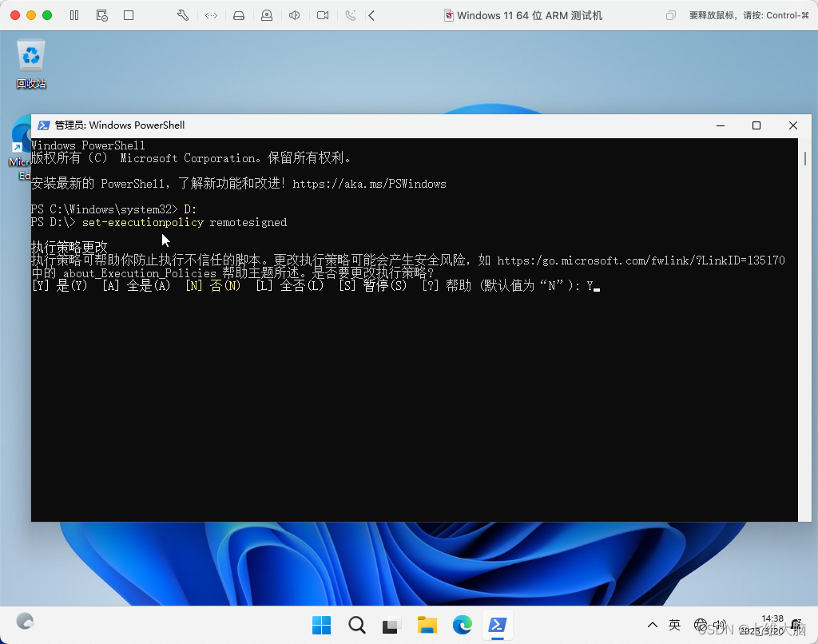Open the Recycle Bin on the desktop
818x644 pixels.
tap(31, 64)
